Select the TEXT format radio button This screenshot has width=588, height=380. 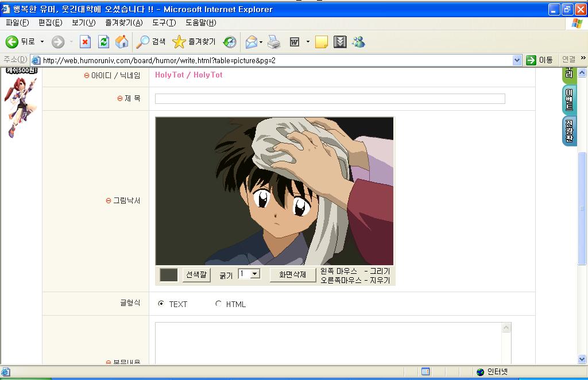[161, 304]
